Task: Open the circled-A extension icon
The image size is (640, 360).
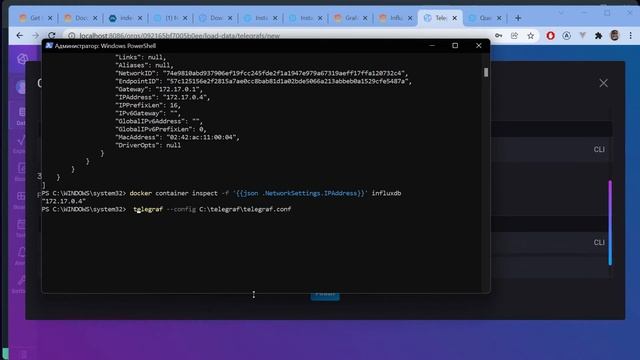Action: pos(566,36)
